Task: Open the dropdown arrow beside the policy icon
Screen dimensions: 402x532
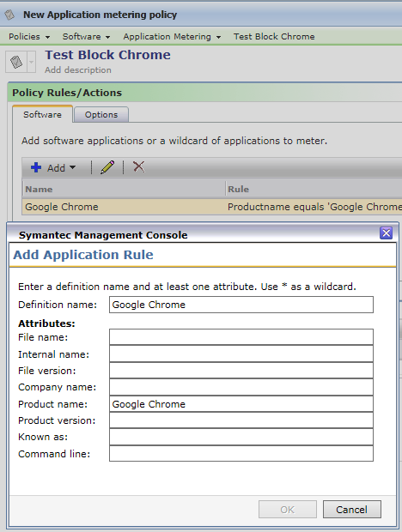Action: pyautogui.click(x=31, y=62)
